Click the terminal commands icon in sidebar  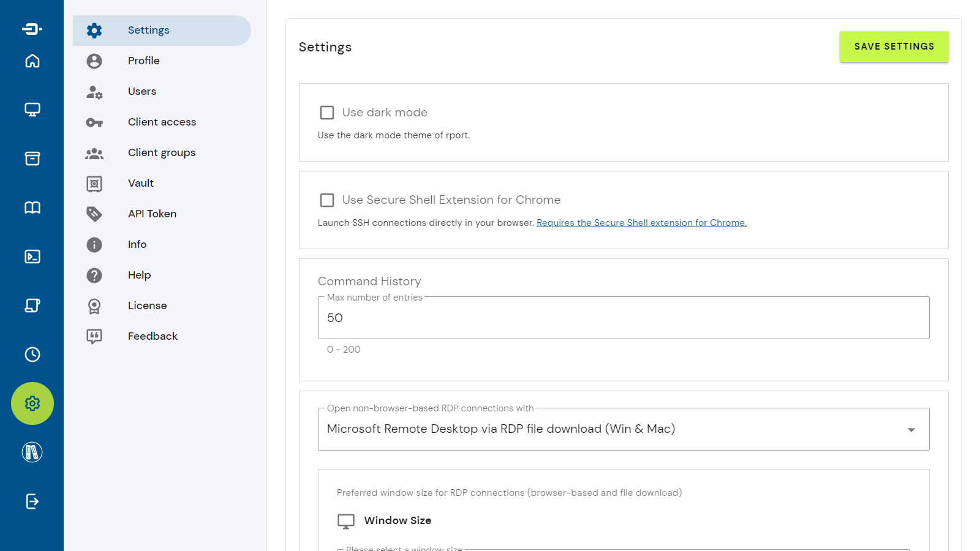32,257
